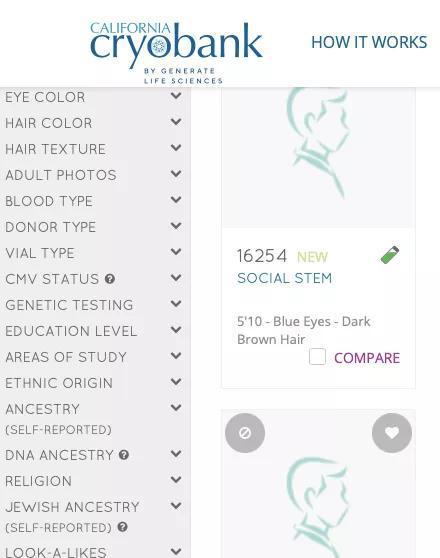The height and width of the screenshot is (558, 440).
Task: Click the green vial availability icon
Action: point(390,255)
